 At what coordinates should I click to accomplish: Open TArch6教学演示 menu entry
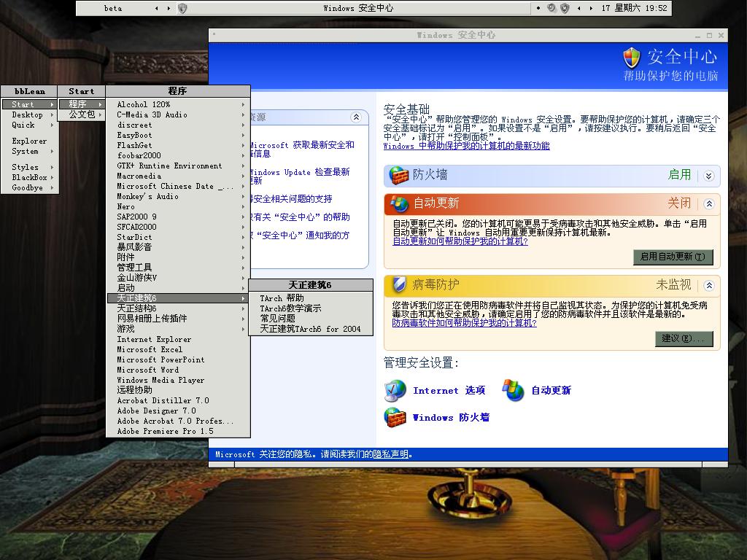(310, 308)
